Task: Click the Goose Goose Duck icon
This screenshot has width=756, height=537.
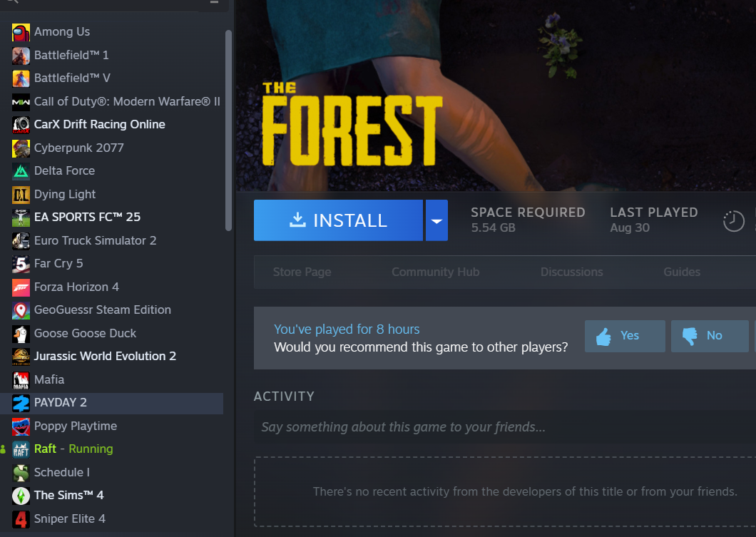Action: pos(21,334)
